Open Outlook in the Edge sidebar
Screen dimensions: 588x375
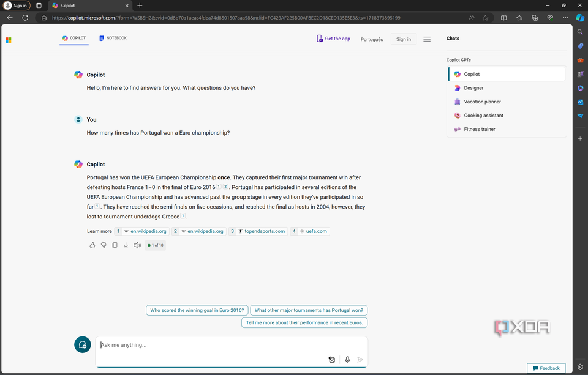pos(580,102)
